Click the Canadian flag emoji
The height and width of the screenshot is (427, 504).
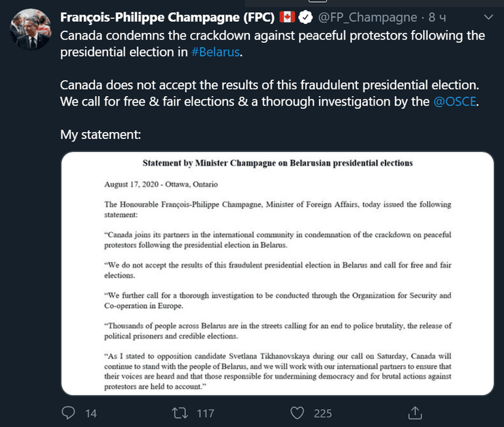coord(286,17)
